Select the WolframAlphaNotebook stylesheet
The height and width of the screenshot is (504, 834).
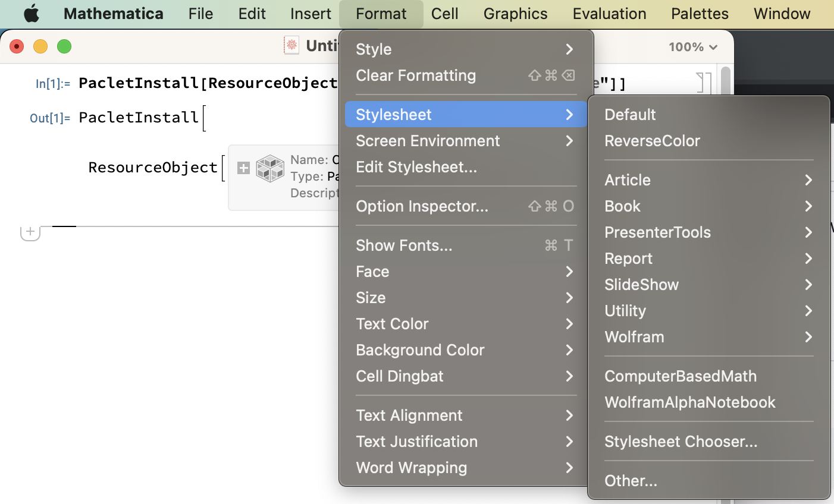pos(690,402)
